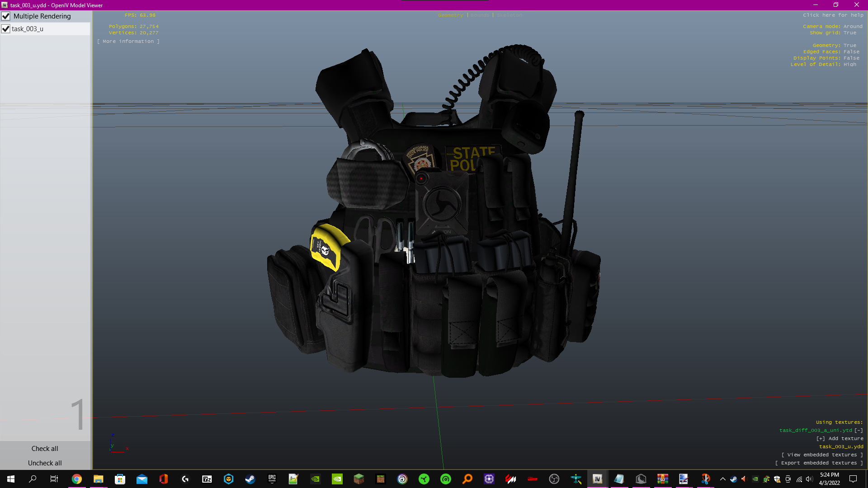Open Google Chrome from the taskbar
868x488 pixels.
(76, 479)
